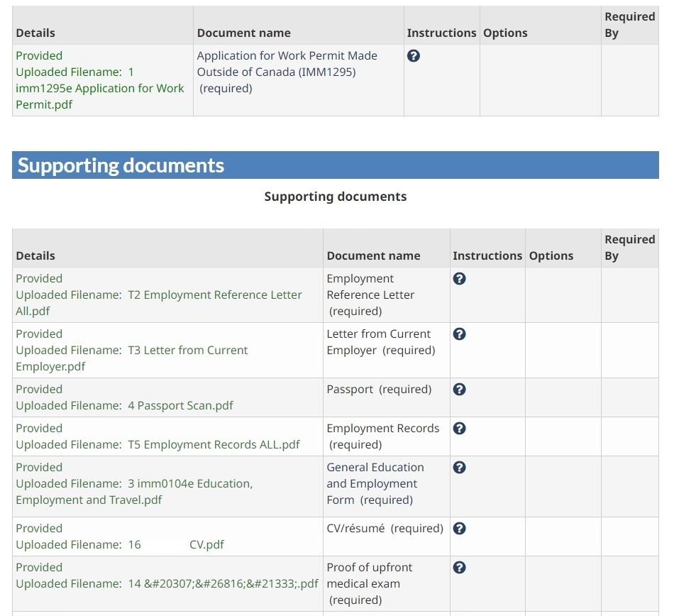Select 'Required By' header in supporting documents table

[630, 248]
